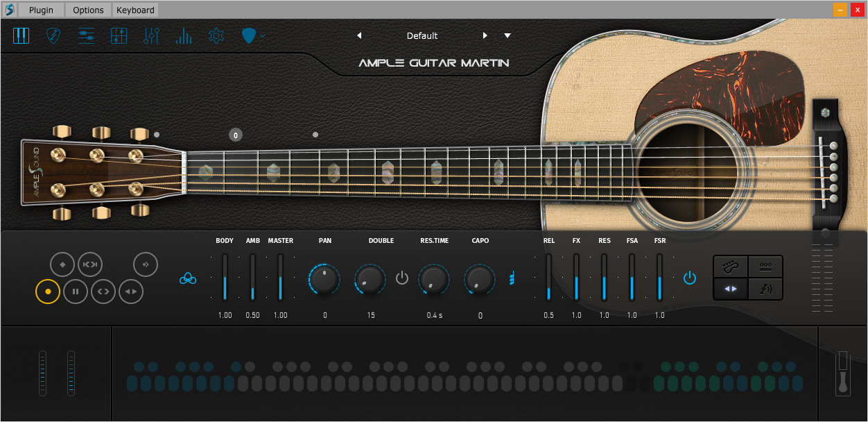
Task: Click the diamond circular button
Action: pyautogui.click(x=62, y=264)
